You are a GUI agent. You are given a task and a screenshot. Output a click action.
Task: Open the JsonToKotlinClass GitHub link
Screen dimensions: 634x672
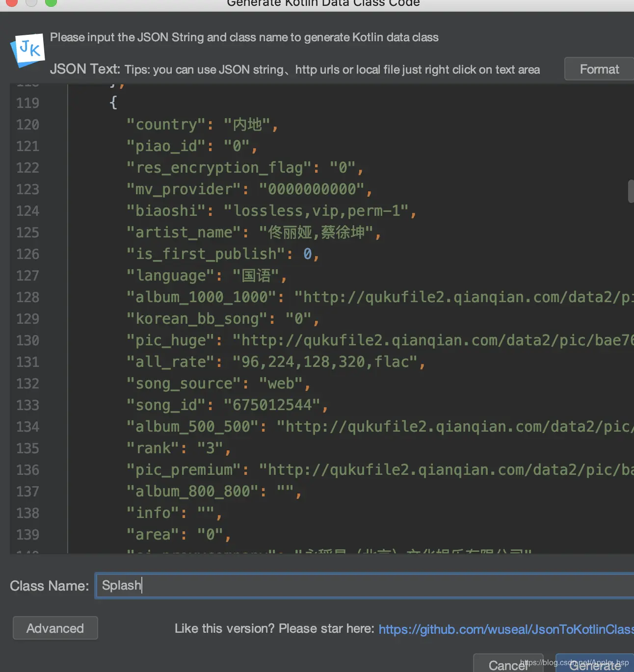tap(505, 629)
